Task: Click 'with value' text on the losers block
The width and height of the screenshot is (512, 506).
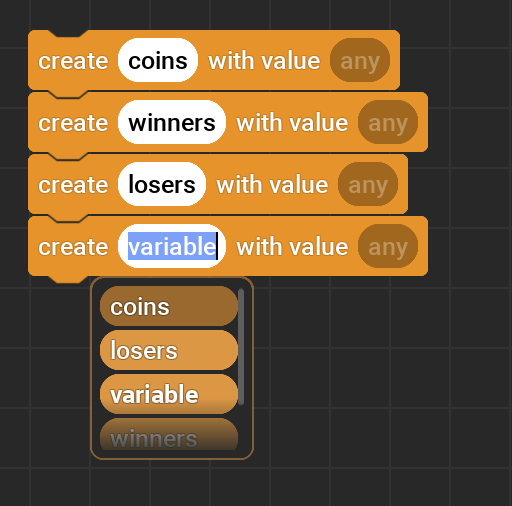Action: (272, 185)
